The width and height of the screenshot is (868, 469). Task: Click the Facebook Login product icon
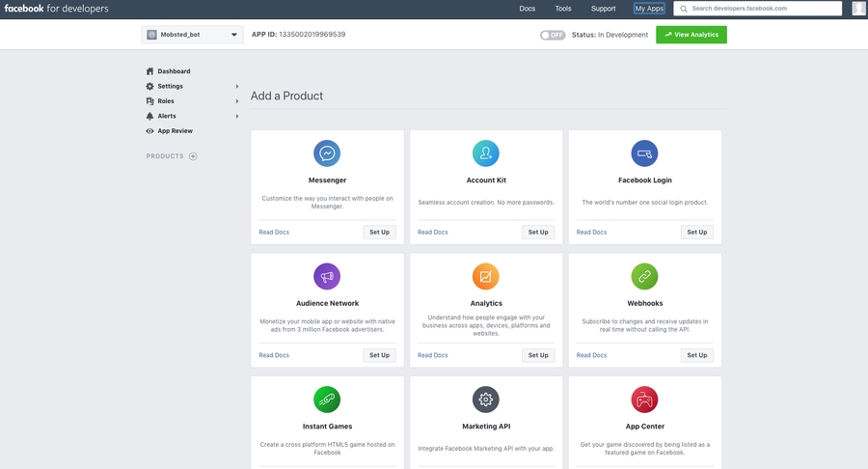pos(644,153)
